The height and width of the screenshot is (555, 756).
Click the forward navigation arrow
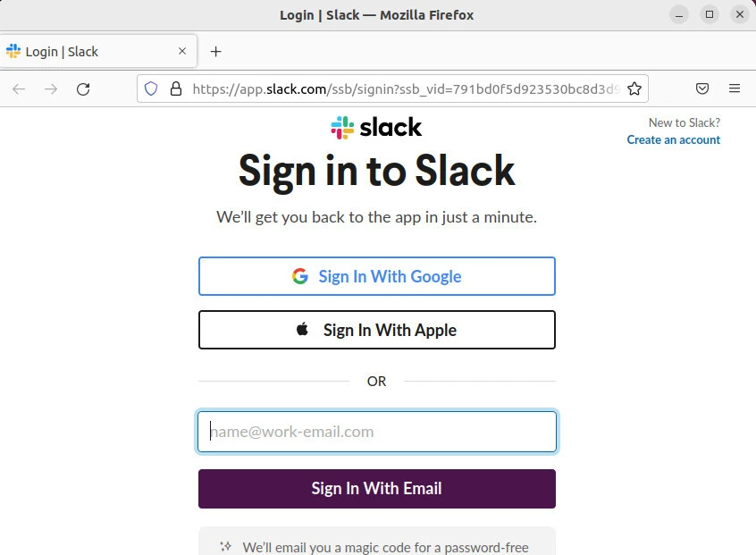point(51,88)
